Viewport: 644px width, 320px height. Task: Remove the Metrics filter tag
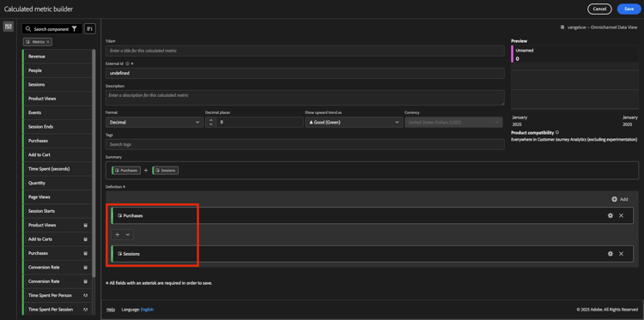48,42
